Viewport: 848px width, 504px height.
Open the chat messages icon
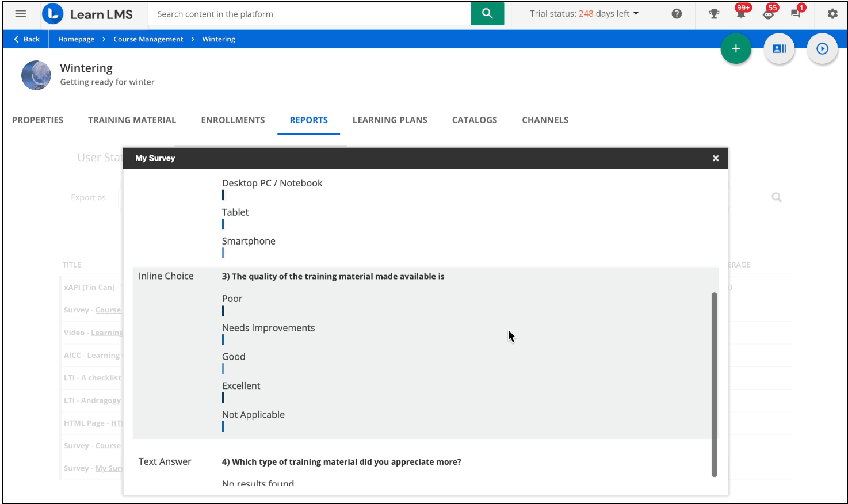pyautogui.click(x=796, y=14)
